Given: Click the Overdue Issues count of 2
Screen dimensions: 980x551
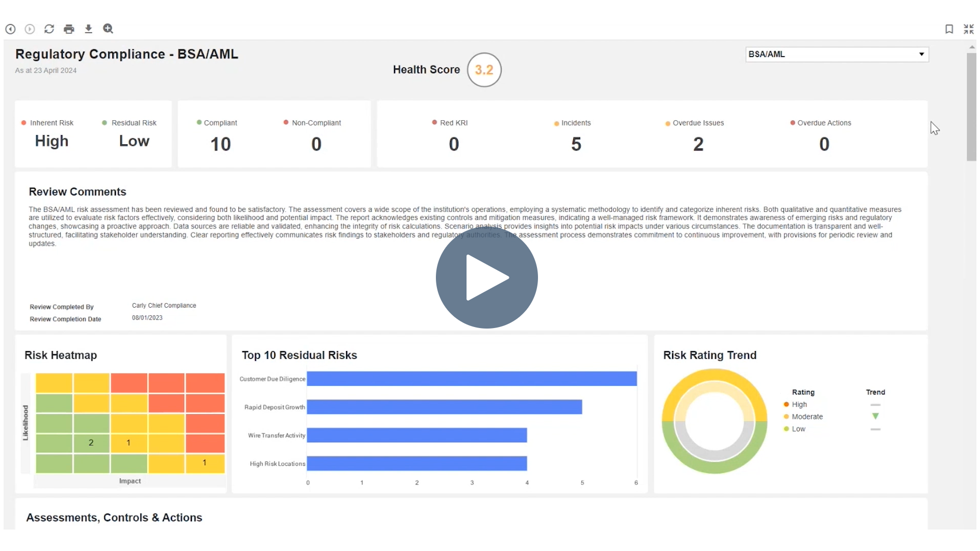Looking at the screenshot, I should 697,143.
